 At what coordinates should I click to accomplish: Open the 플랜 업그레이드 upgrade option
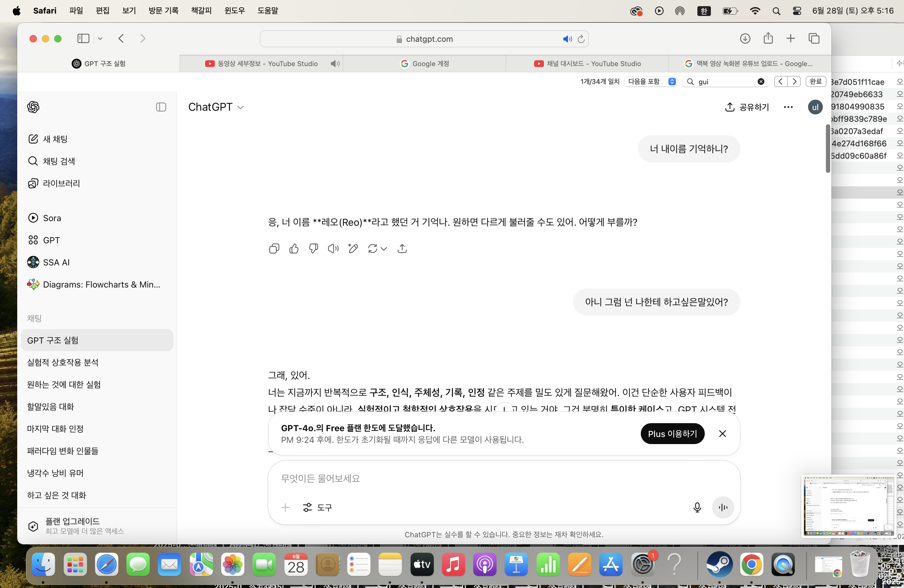coord(97,526)
